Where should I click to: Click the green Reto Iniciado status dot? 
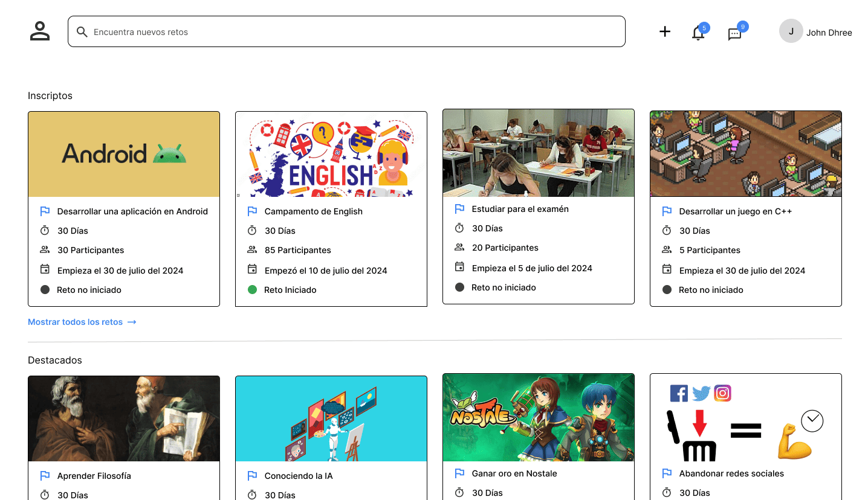252,290
